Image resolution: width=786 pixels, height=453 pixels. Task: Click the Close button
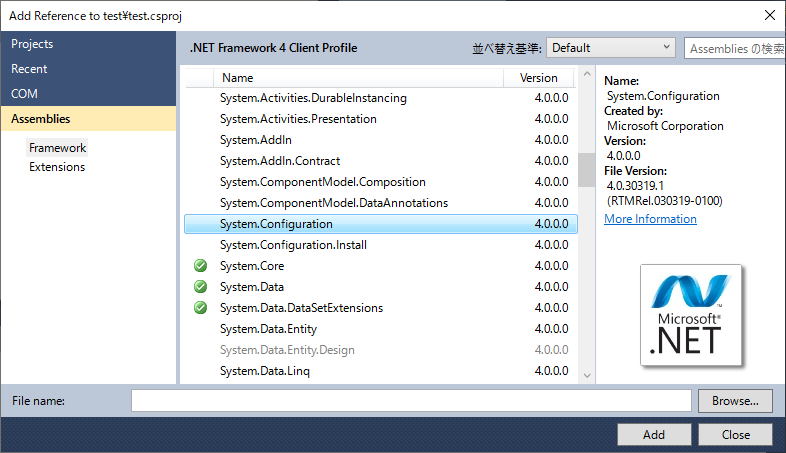(735, 434)
